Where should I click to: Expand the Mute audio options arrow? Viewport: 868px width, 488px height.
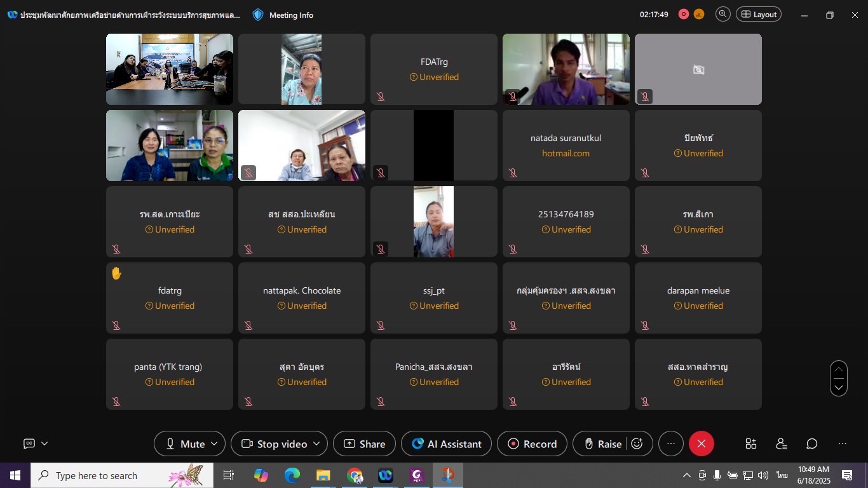214,444
